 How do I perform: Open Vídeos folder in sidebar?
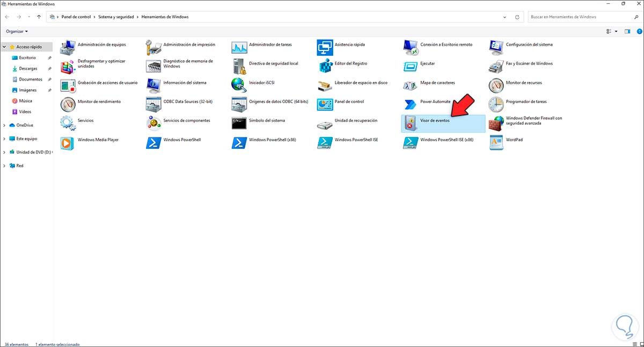click(x=25, y=112)
